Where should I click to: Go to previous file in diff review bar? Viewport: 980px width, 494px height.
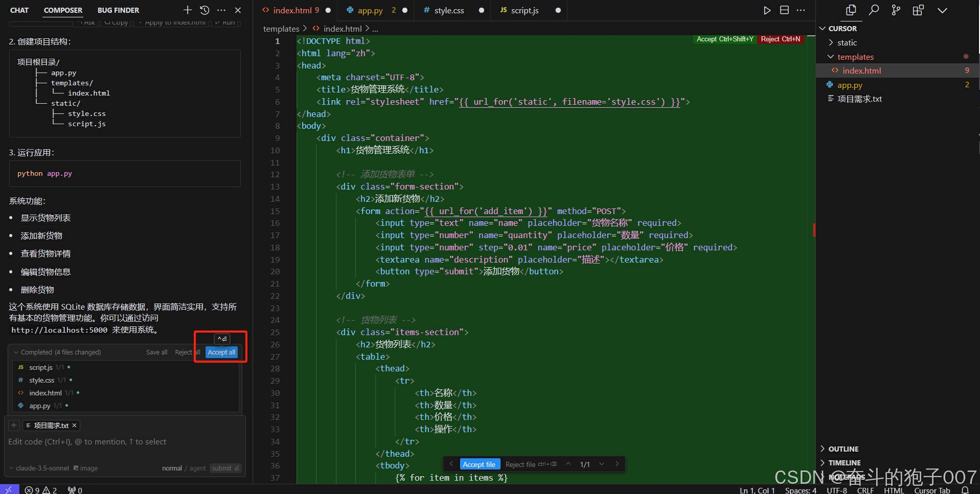pos(451,464)
